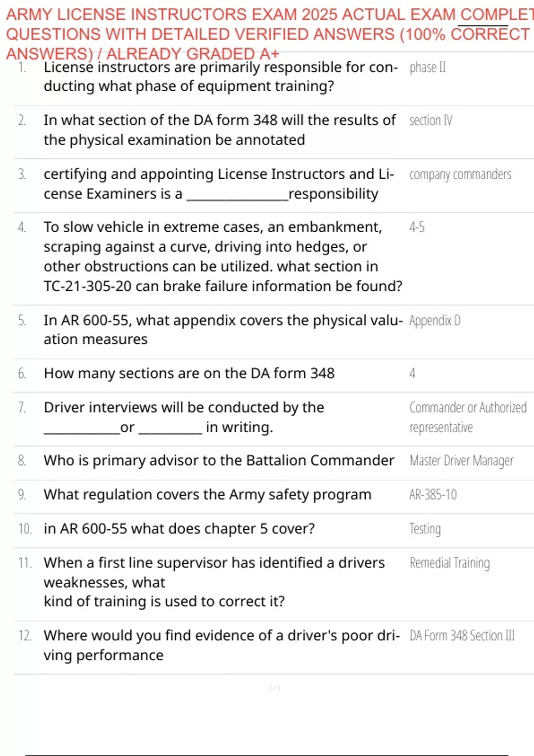This screenshot has width=534, height=756.
Task: Click the "phase II" answer text
Action: click(427, 67)
